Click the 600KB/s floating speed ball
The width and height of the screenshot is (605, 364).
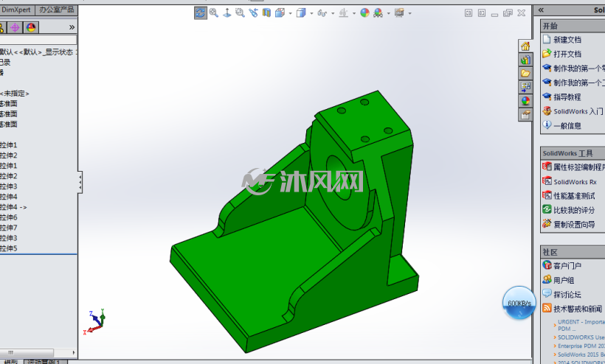519,303
